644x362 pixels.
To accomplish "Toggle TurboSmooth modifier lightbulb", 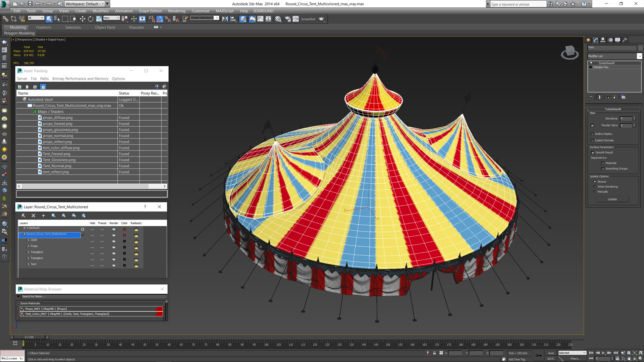I will 591,63.
